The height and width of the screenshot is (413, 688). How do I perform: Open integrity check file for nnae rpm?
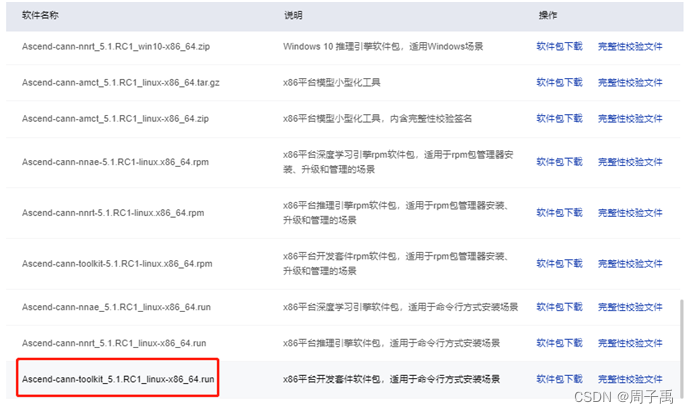630,162
